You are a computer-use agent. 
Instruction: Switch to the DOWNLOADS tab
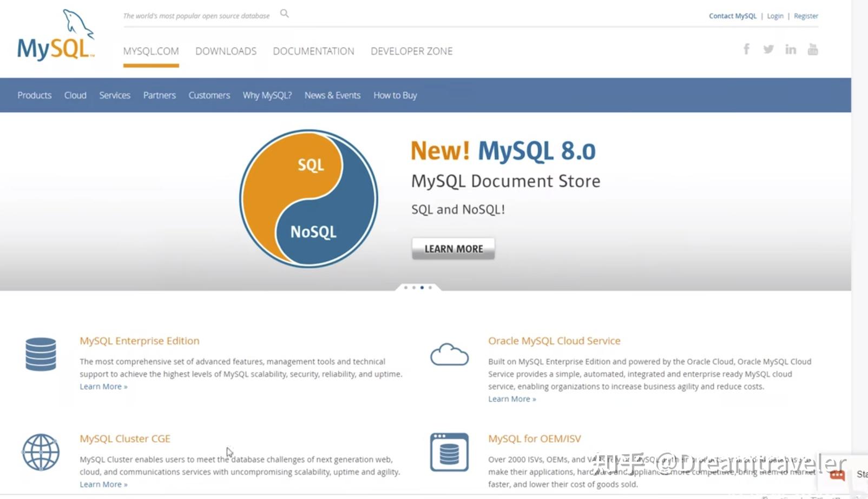click(x=226, y=51)
